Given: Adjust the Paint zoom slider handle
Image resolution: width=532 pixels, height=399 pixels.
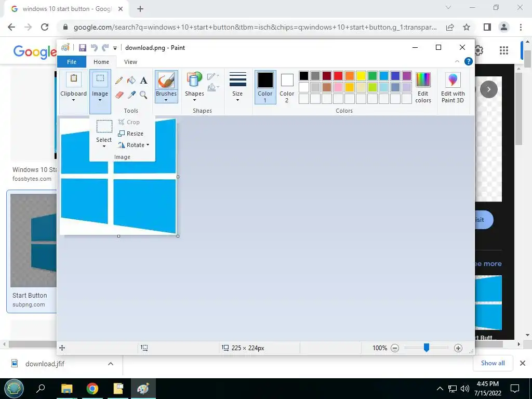Looking at the screenshot, I should (x=427, y=348).
